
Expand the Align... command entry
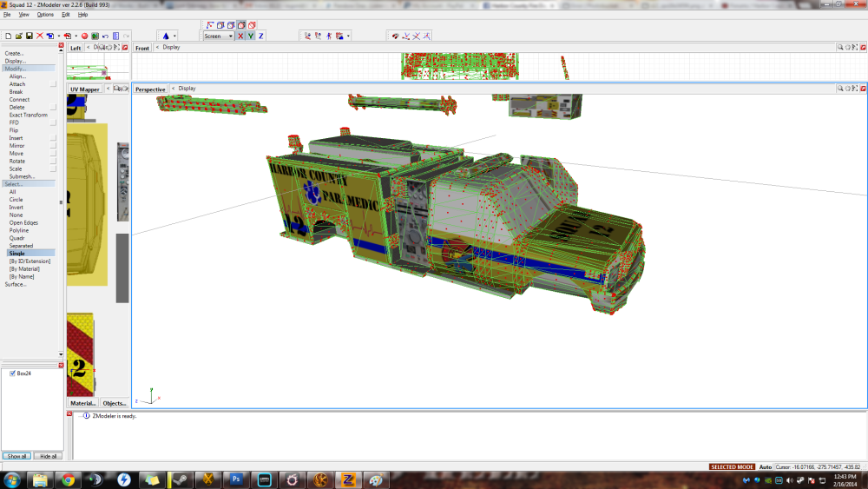[x=17, y=76]
